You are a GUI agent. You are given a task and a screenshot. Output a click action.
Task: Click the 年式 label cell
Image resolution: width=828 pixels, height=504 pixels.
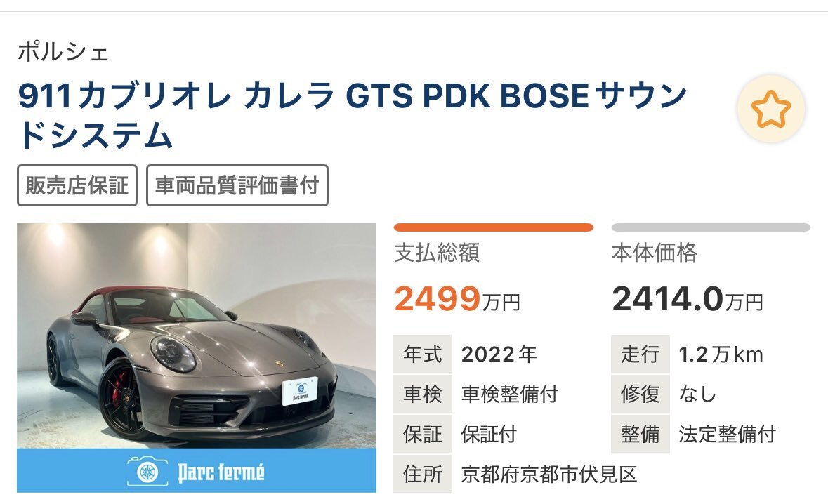[423, 354]
